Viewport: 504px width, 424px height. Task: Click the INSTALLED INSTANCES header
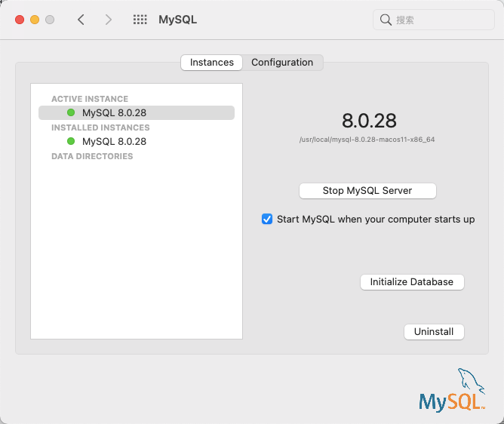[100, 128]
